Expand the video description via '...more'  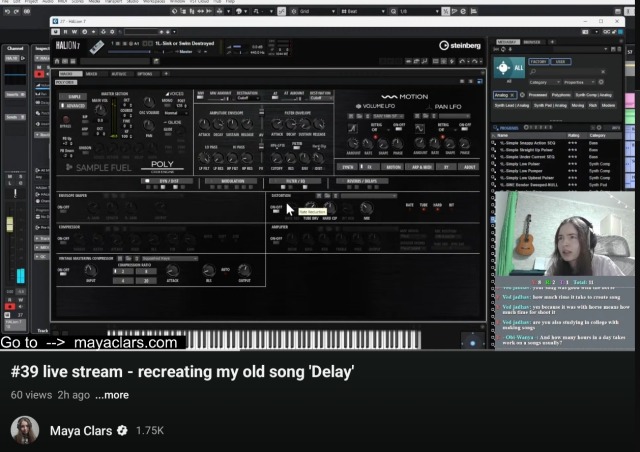pos(112,395)
